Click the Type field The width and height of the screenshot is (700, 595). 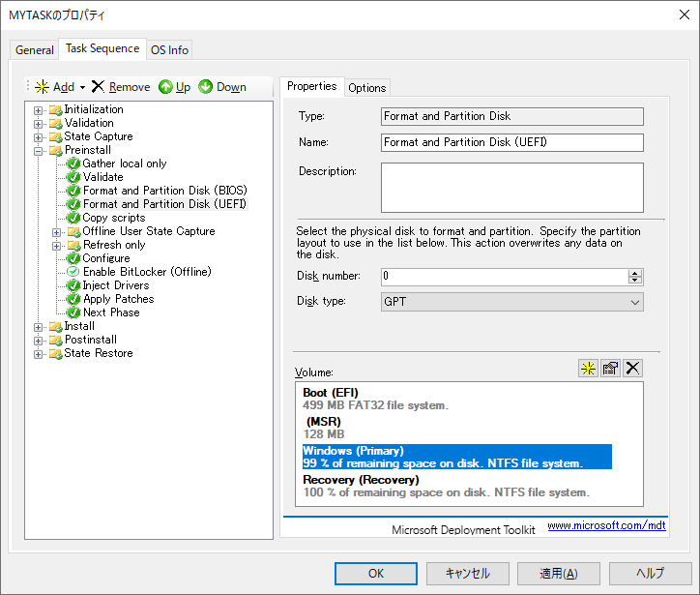[512, 116]
